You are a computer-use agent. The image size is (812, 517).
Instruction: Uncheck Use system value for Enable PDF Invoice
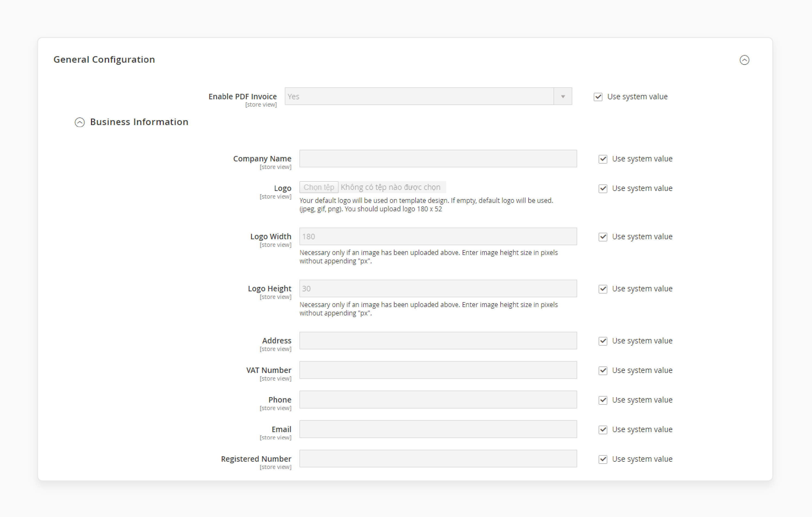coord(598,97)
